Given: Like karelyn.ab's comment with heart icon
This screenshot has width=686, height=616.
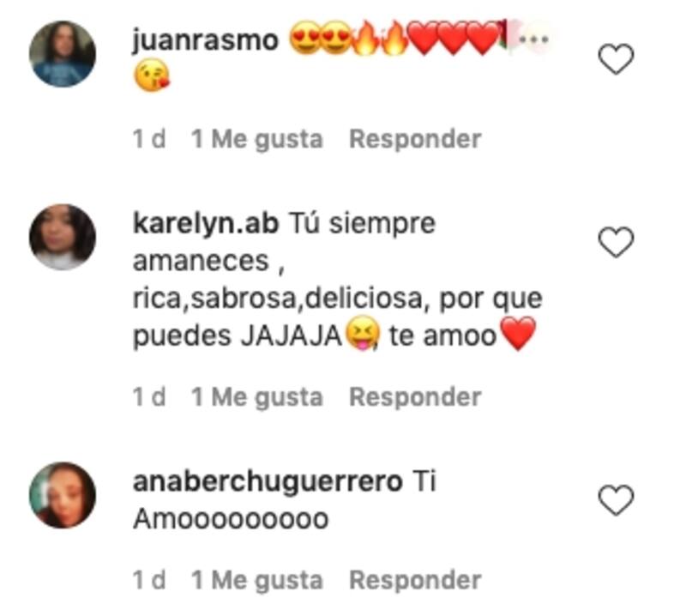Looking at the screenshot, I should [616, 242].
